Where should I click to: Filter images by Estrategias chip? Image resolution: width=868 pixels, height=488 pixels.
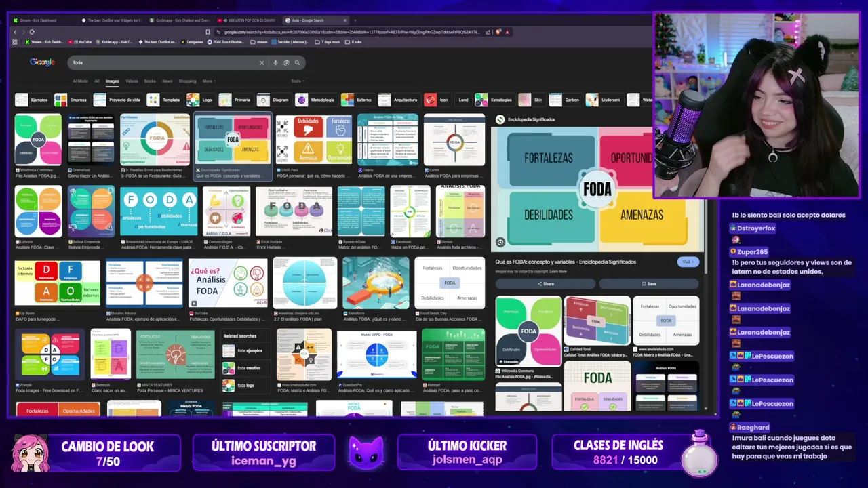494,100
